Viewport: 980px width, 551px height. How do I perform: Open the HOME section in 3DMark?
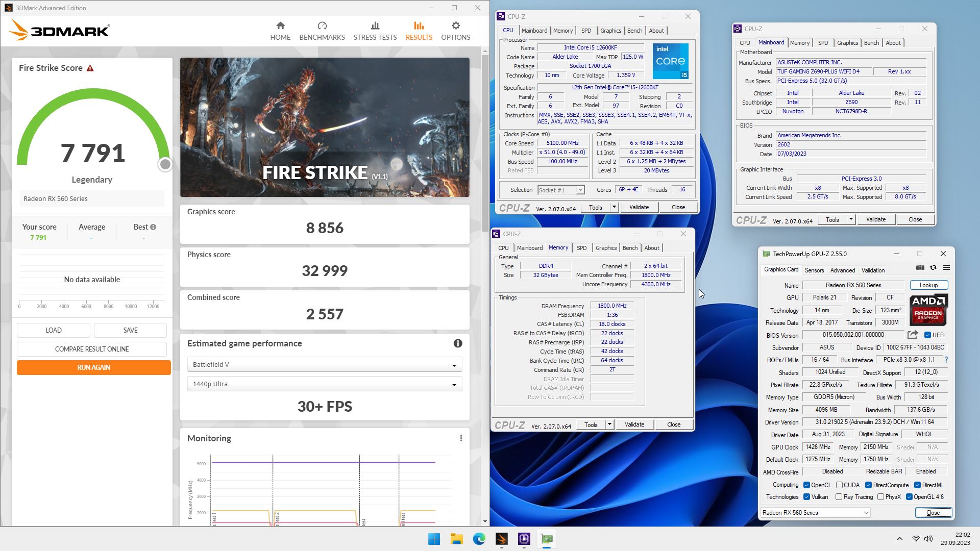[x=280, y=31]
